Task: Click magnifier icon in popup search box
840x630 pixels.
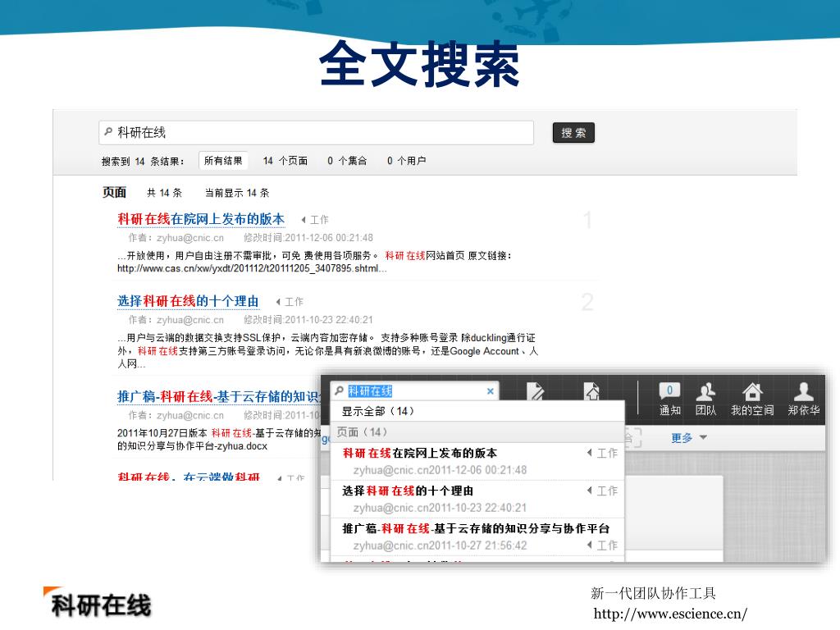Action: pyautogui.click(x=339, y=391)
